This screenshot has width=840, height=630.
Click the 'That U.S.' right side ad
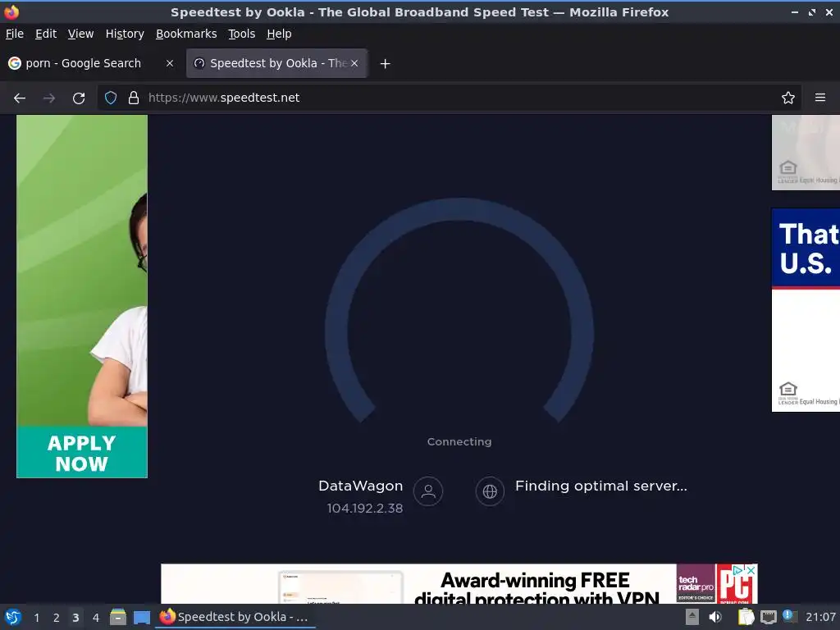(x=806, y=310)
